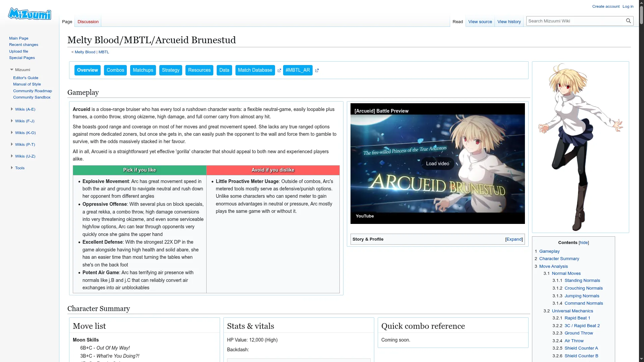The width and height of the screenshot is (644, 362).
Task: Click the Mizuumi wiki logo
Action: [30, 14]
